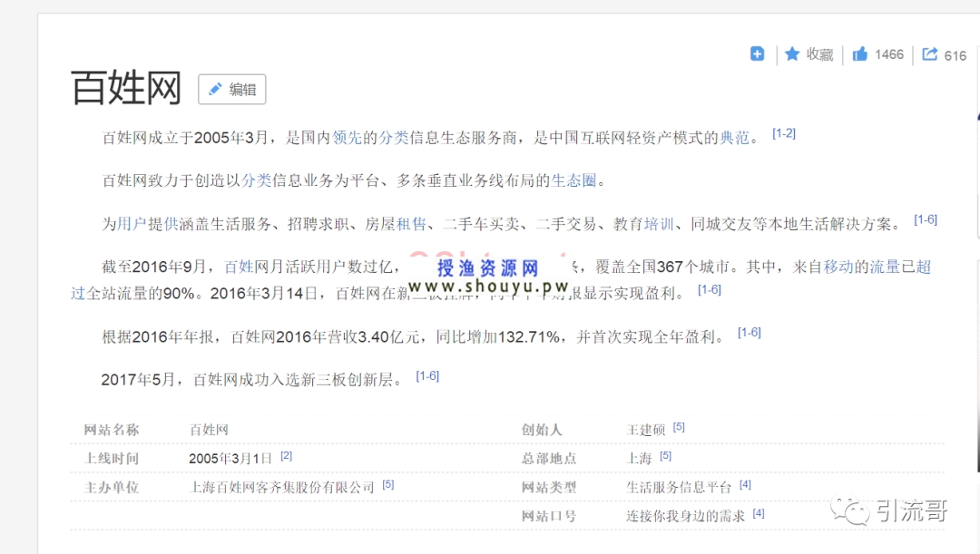Viewport: 980px width, 554px height.
Task: Click the 收藏 star icon
Action: point(792,54)
